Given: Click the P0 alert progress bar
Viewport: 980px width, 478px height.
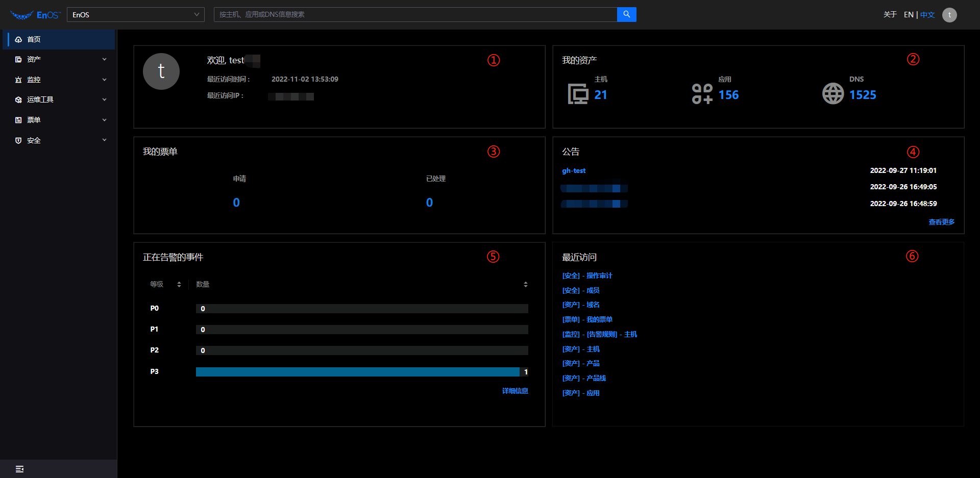Looking at the screenshot, I should click(362, 309).
